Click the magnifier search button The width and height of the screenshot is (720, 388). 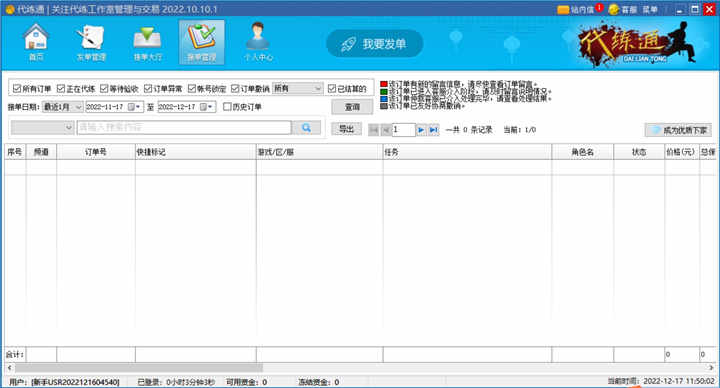306,128
